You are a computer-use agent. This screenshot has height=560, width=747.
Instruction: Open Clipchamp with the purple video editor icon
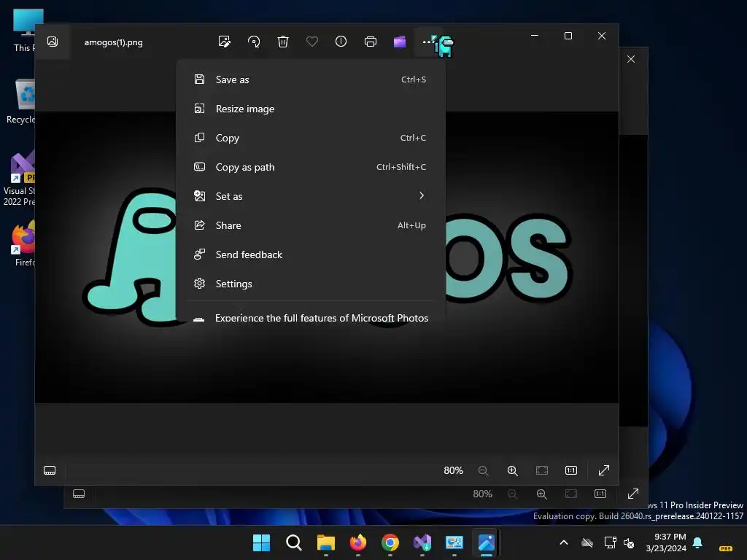pos(400,42)
